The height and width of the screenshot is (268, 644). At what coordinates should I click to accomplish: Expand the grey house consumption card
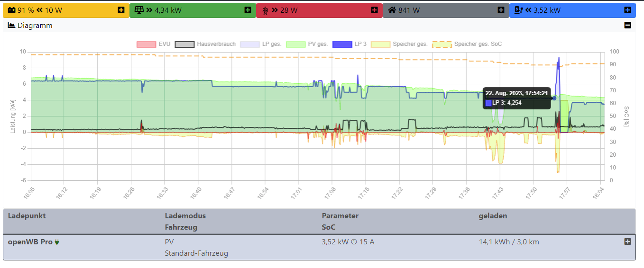(x=501, y=10)
